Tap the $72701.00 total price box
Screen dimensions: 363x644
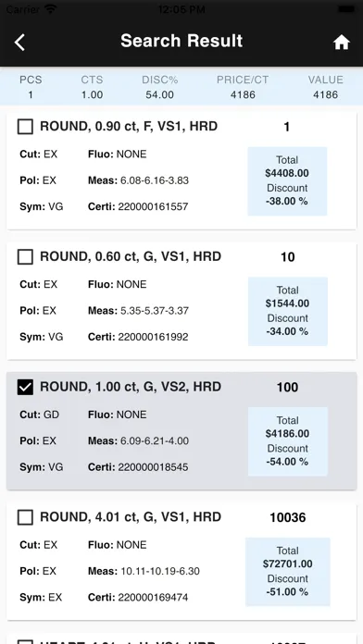[x=287, y=572]
